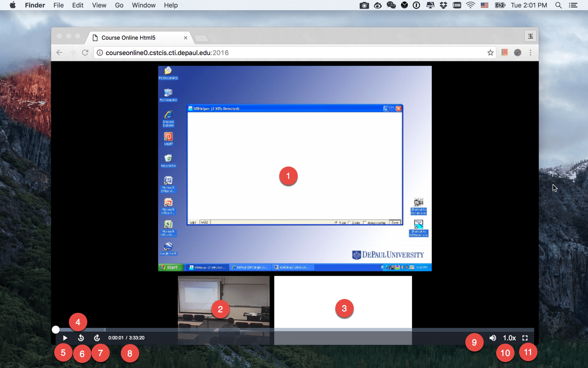Click the skip forward button

pos(97,338)
